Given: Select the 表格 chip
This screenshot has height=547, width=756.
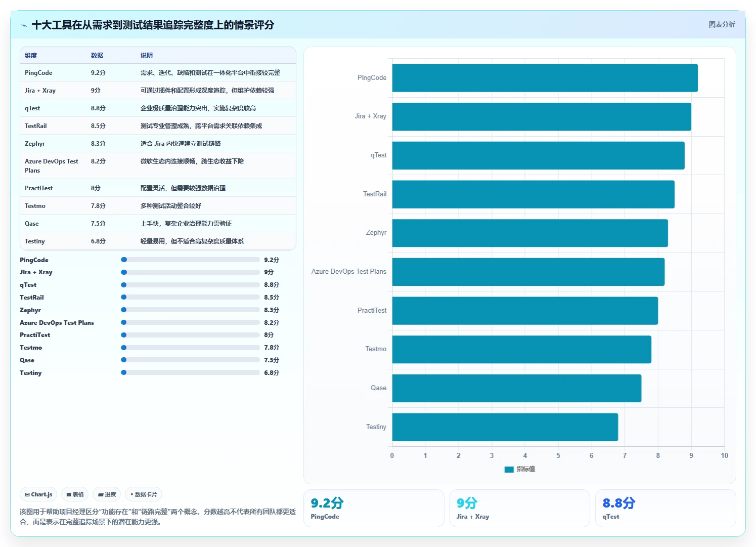Looking at the screenshot, I should pyautogui.click(x=75, y=494).
